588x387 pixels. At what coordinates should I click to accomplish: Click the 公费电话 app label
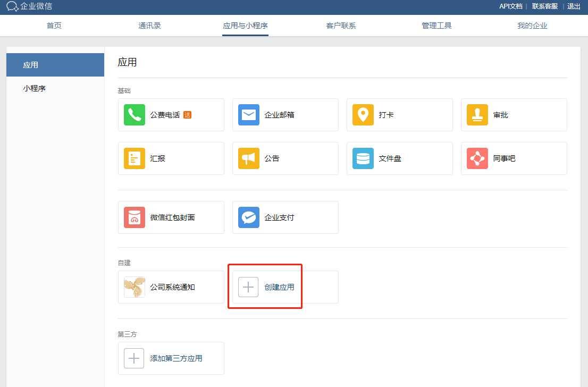[x=165, y=115]
